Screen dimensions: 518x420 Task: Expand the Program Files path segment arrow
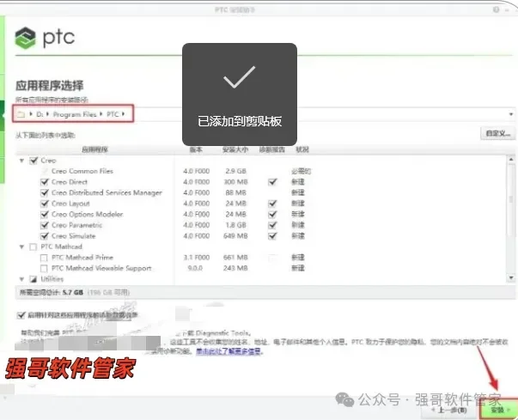click(101, 114)
